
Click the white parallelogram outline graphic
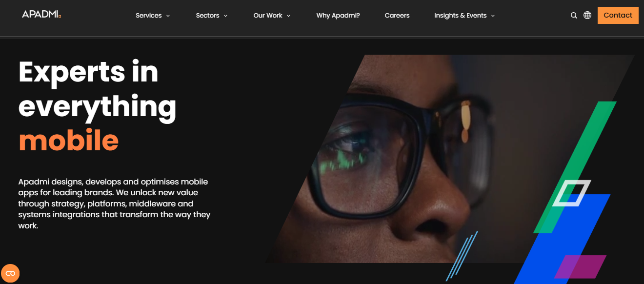click(x=571, y=193)
